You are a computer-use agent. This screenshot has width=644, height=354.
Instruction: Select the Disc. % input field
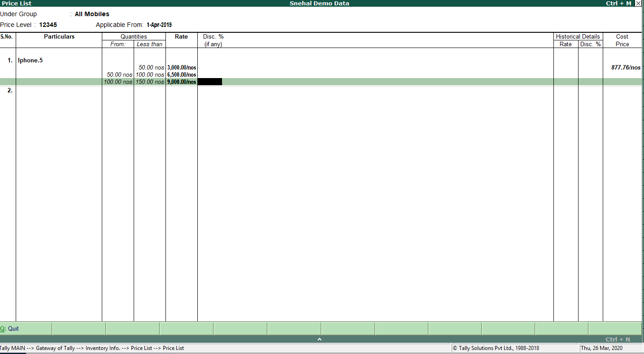click(x=210, y=82)
